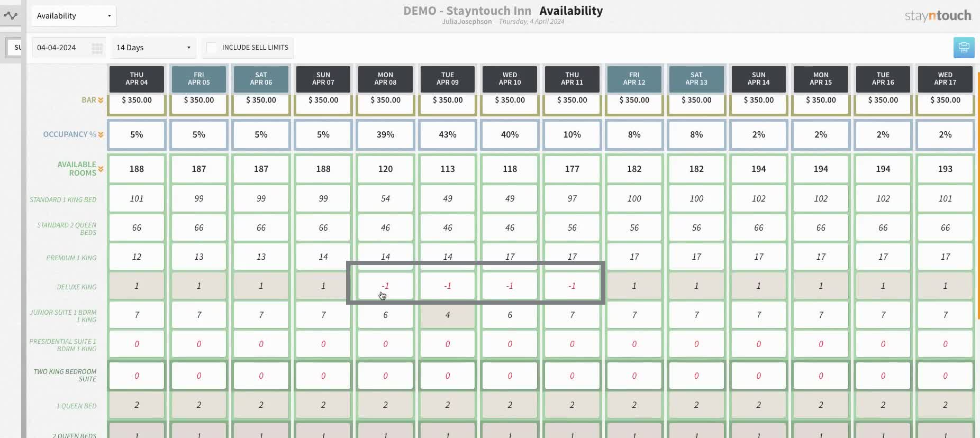Click the staytouch logo

point(938,16)
